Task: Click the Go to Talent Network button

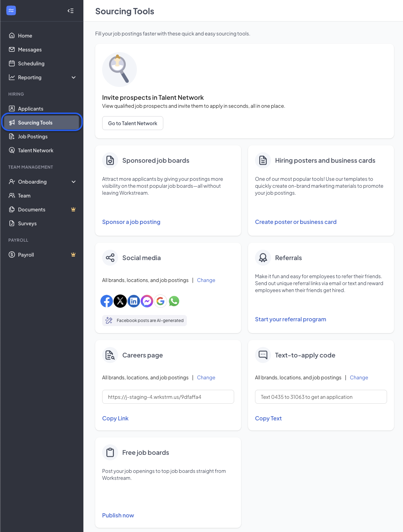Action: coord(133,123)
